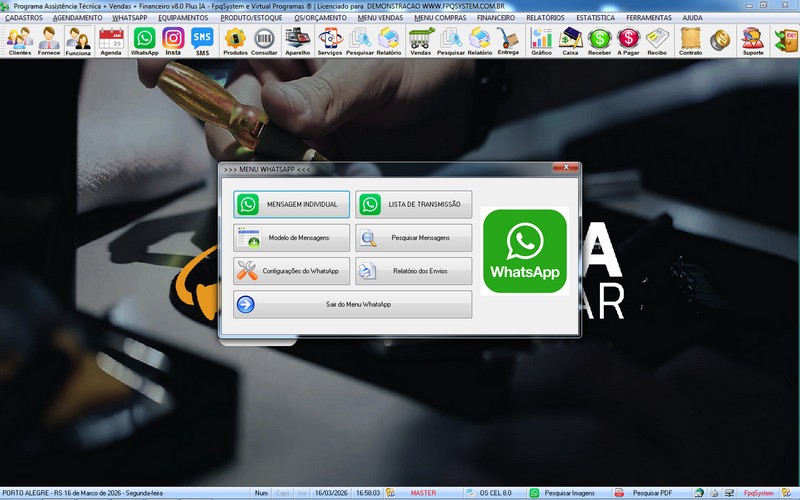Click the 16:58:03 clock in status bar
800x500 pixels.
click(368, 493)
